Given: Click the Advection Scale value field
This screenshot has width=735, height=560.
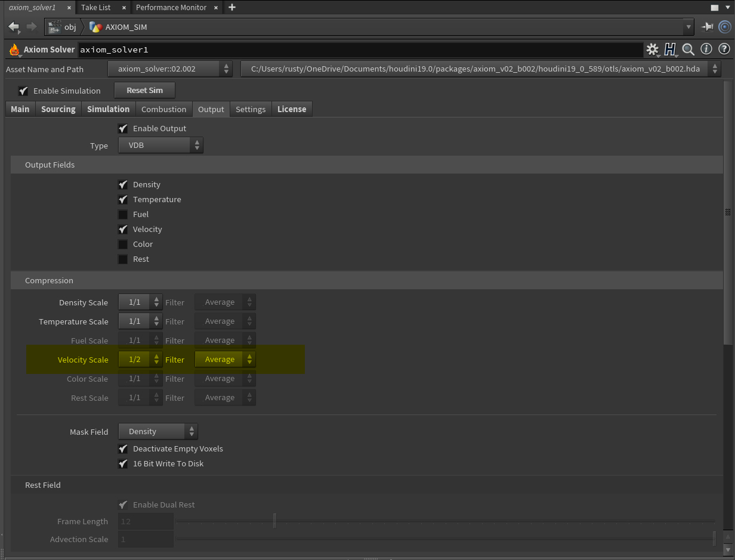Looking at the screenshot, I should [146, 539].
